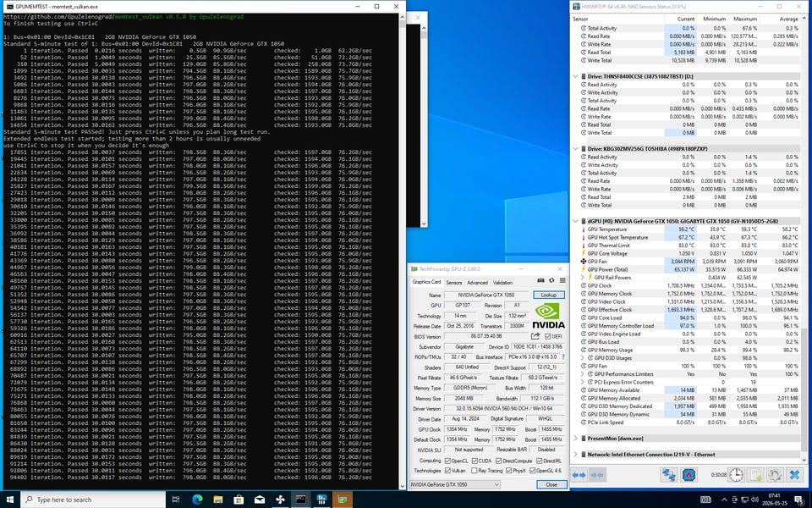812x508 pixels.
Task: Switch to the command prompt taskbar icon
Action: coord(301,500)
